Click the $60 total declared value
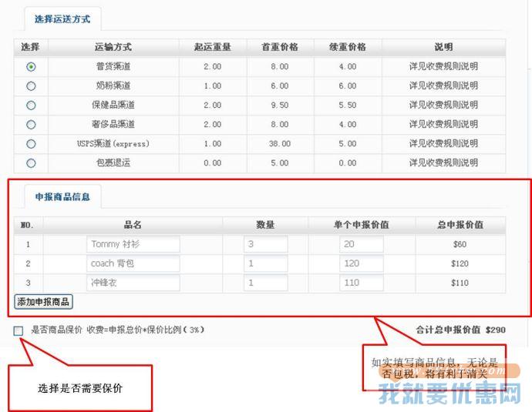Screen dimensions: 532x412 click(x=460, y=244)
